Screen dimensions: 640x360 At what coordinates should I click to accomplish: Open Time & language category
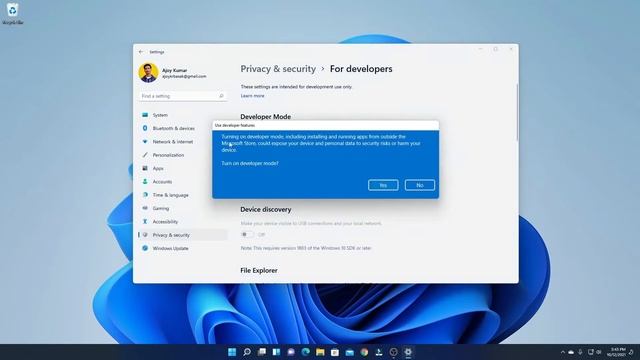(182, 195)
